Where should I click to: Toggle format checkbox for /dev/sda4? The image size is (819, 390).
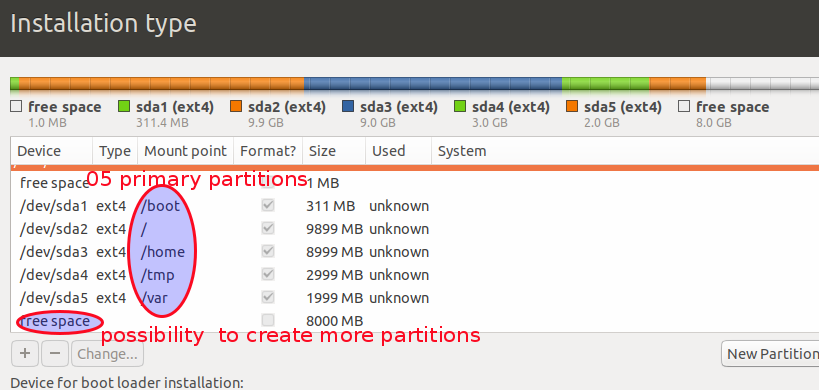(x=268, y=275)
